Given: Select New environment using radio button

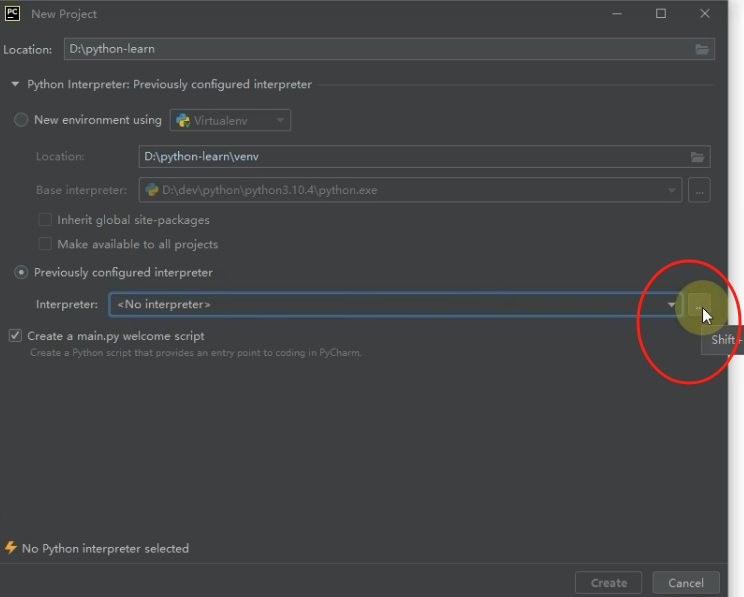Looking at the screenshot, I should coord(21,120).
